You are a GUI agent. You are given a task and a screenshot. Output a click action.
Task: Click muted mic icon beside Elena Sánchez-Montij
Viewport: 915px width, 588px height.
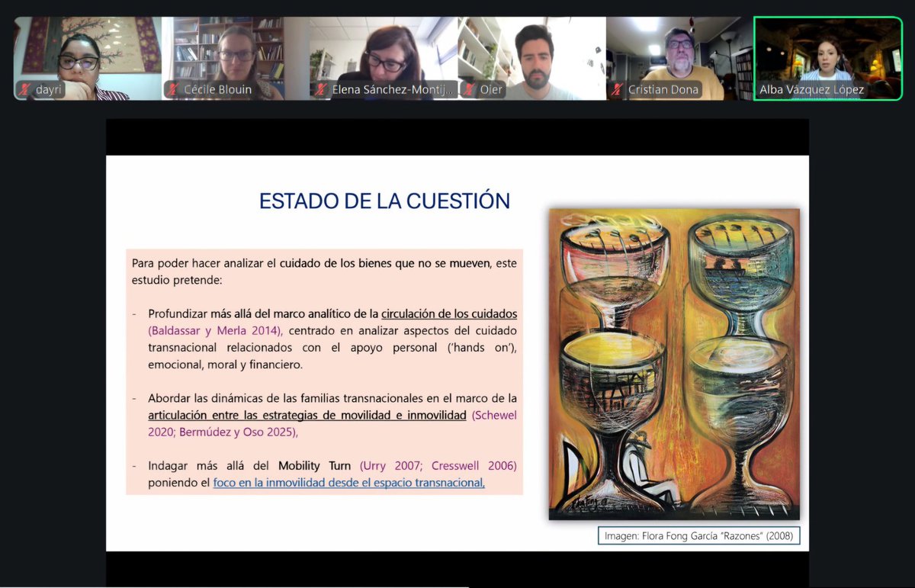(322, 89)
